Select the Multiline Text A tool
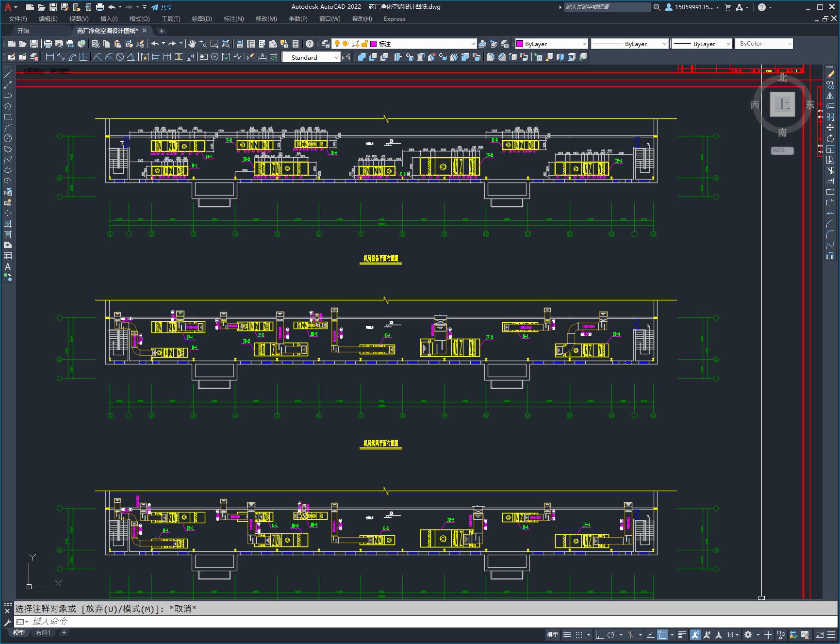 click(8, 266)
